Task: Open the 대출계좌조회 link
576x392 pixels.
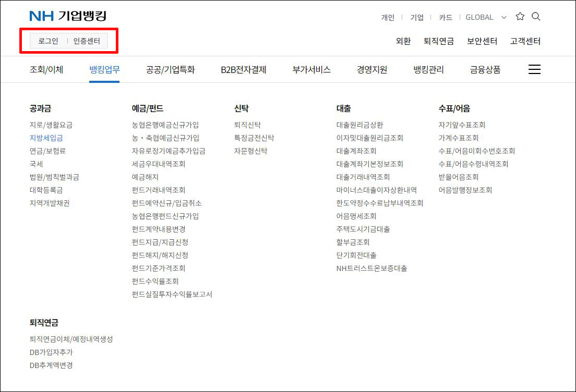Action: coord(356,151)
